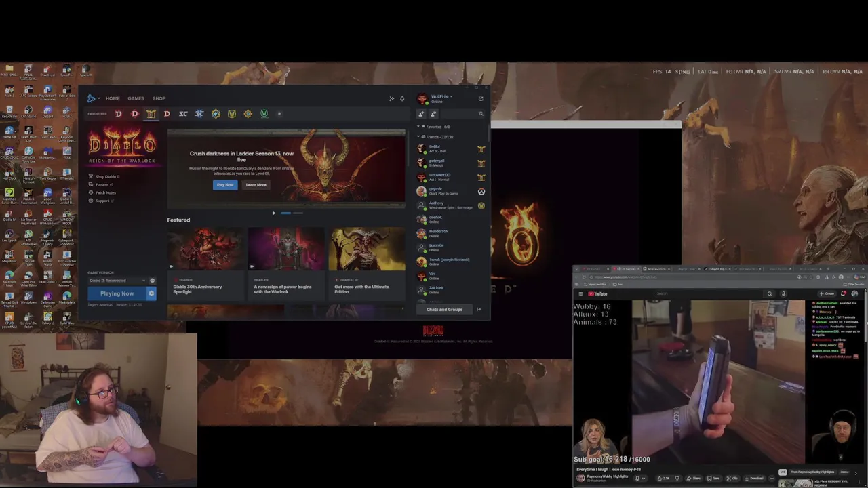Go to Battle.net HOME tab
The height and width of the screenshot is (488, 868).
pyautogui.click(x=113, y=98)
